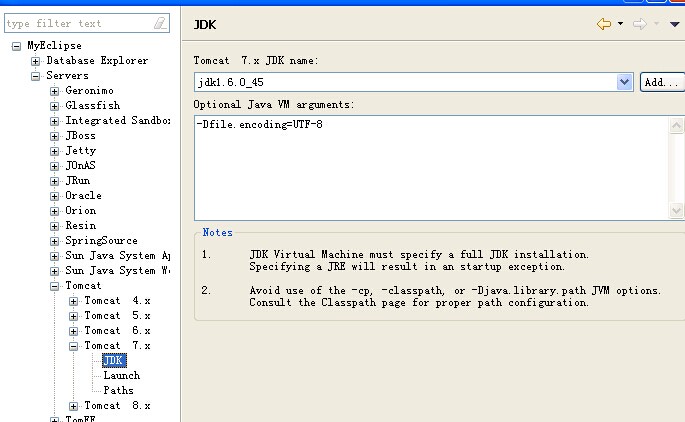
Task: Click into the Optional Java VM arguments box
Action: [431, 168]
